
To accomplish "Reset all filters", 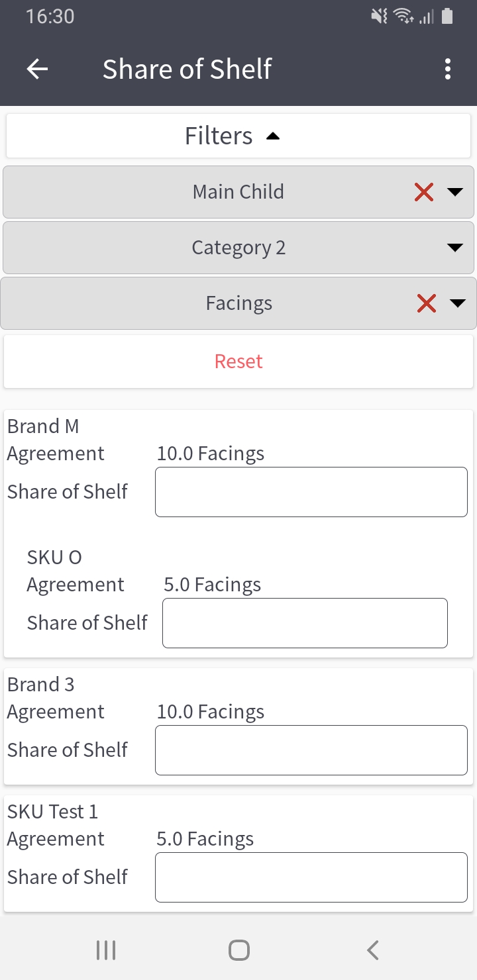I will point(238,362).
